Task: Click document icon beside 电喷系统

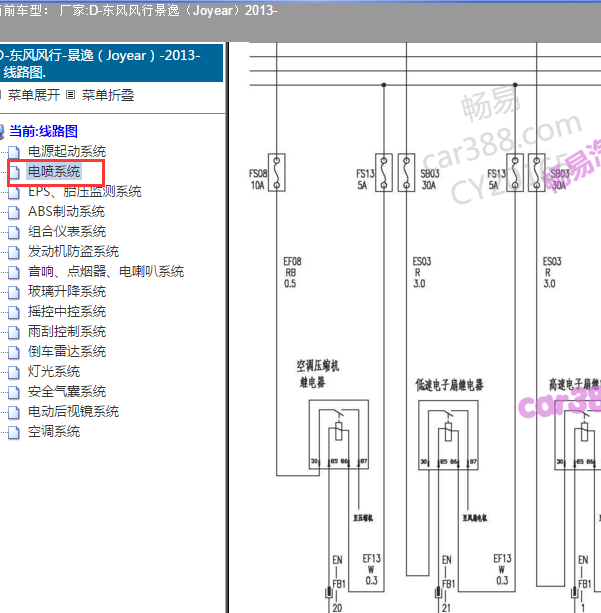Action: coord(14,172)
